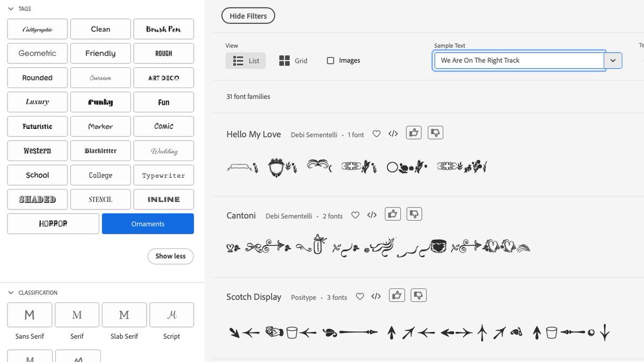This screenshot has width=644, height=362.
Task: Choose Sans Serif classification
Action: pos(30,315)
